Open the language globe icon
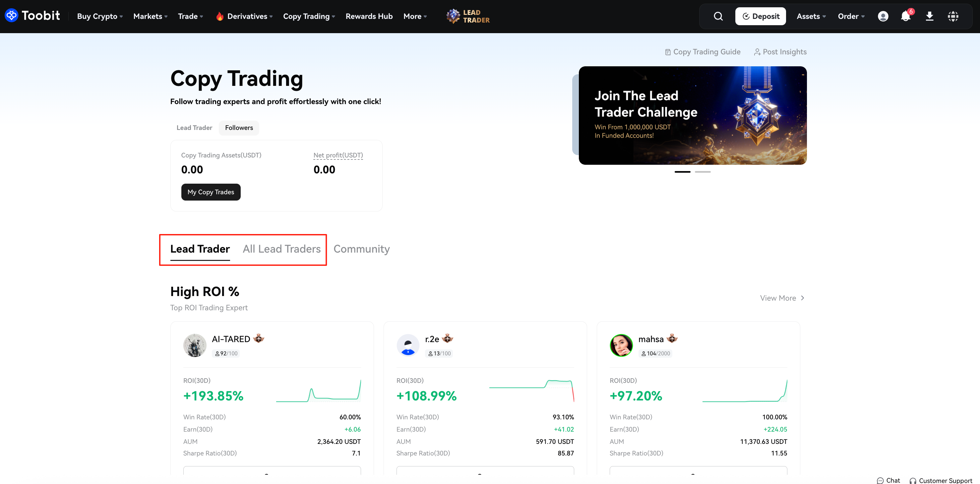Image resolution: width=980 pixels, height=484 pixels. click(x=952, y=16)
